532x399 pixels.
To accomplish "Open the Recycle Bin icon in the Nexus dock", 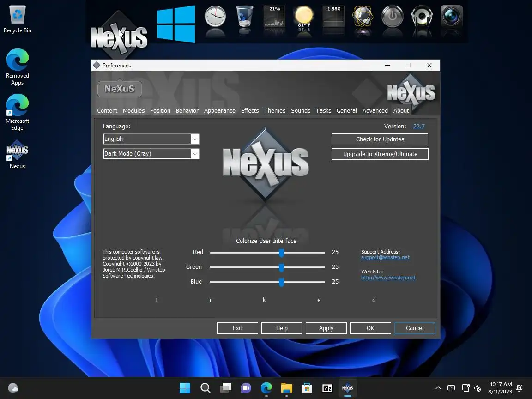I will pos(244,16).
